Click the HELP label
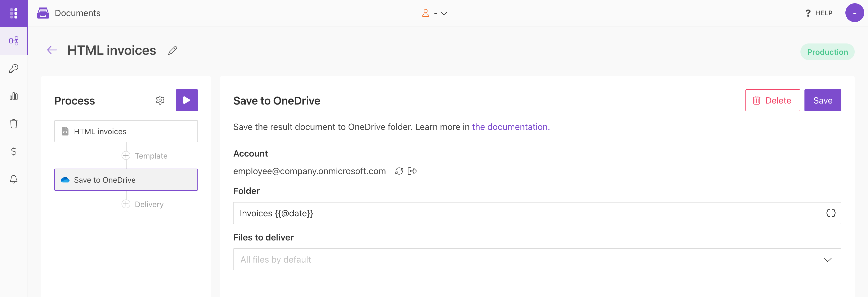The height and width of the screenshot is (297, 868). (x=824, y=13)
